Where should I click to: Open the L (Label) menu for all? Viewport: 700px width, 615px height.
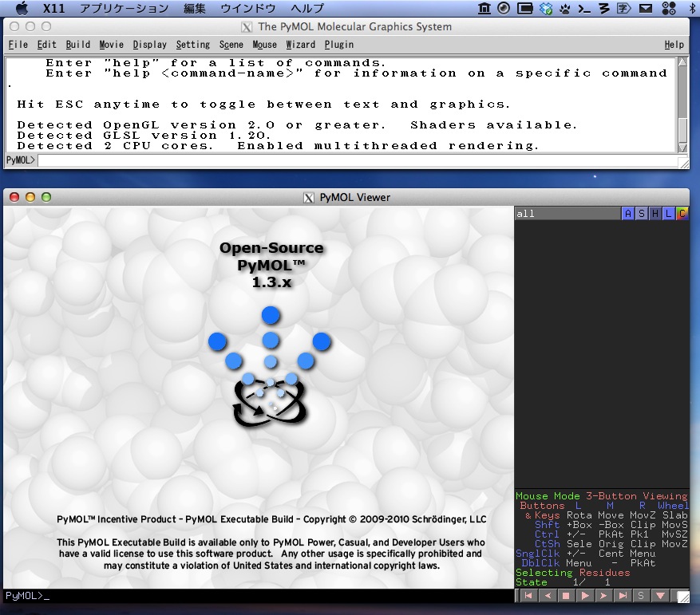point(668,214)
